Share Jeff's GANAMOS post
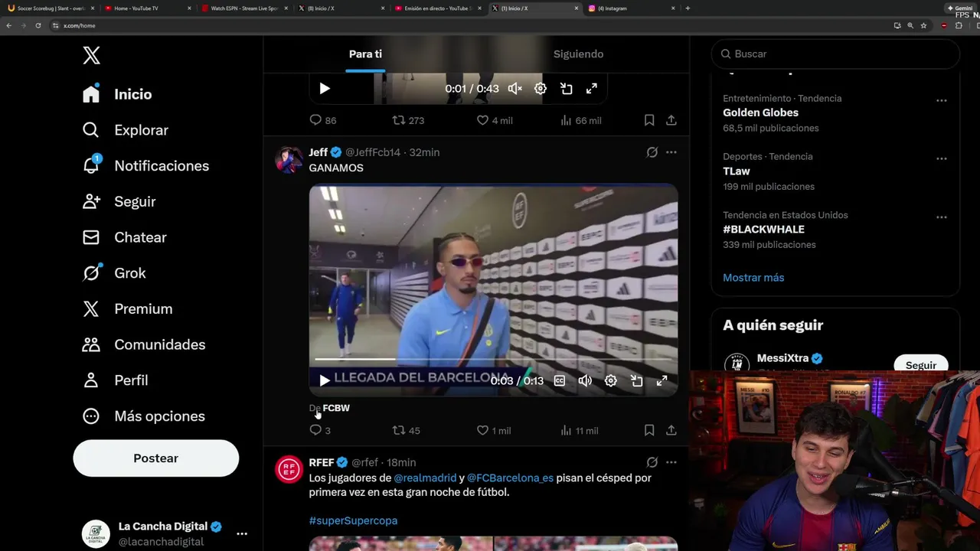 (x=671, y=431)
